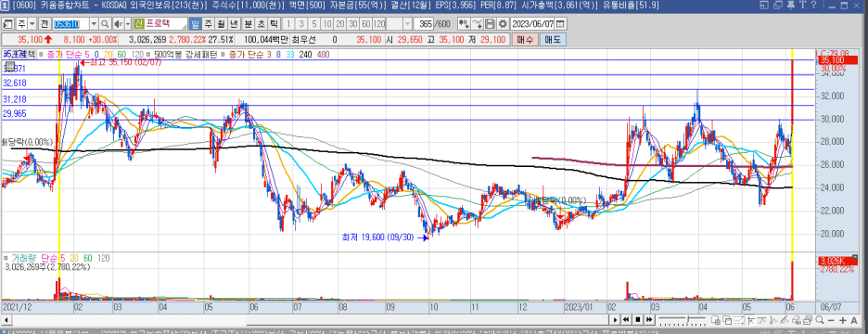Open the interval value dropdown

(x=407, y=24)
